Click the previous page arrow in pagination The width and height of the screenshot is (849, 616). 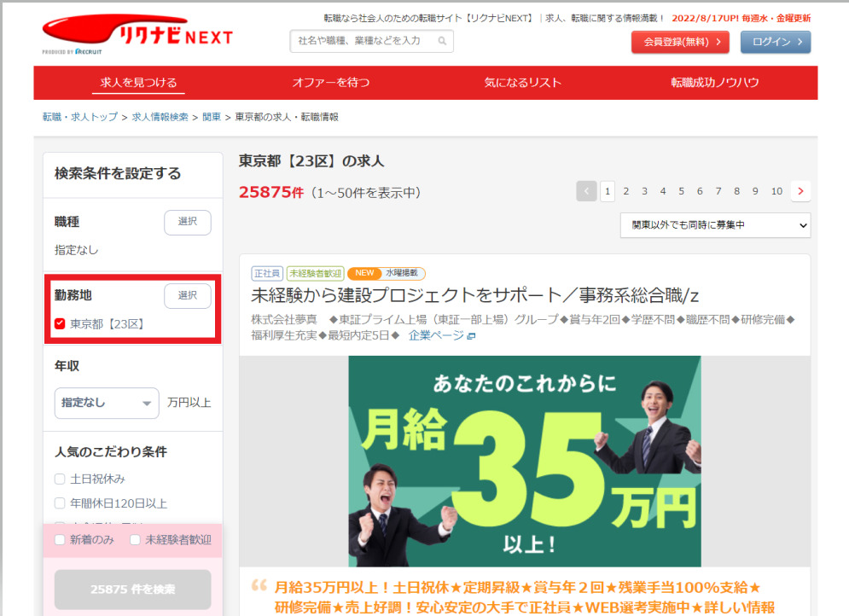pyautogui.click(x=586, y=191)
